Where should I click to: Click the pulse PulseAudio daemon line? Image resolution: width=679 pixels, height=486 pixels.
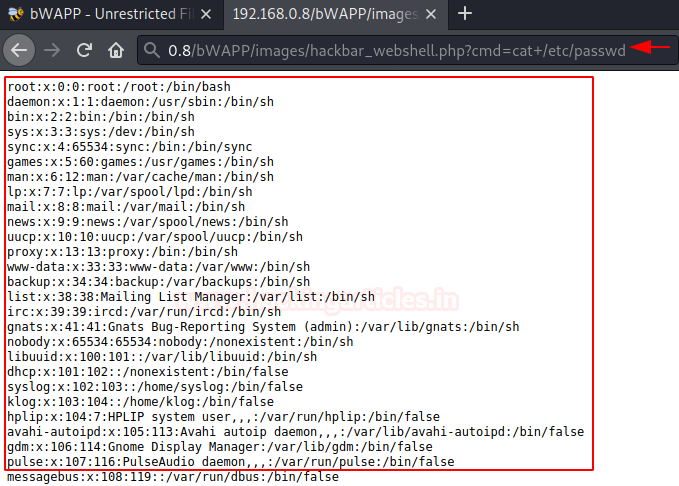coord(231,462)
